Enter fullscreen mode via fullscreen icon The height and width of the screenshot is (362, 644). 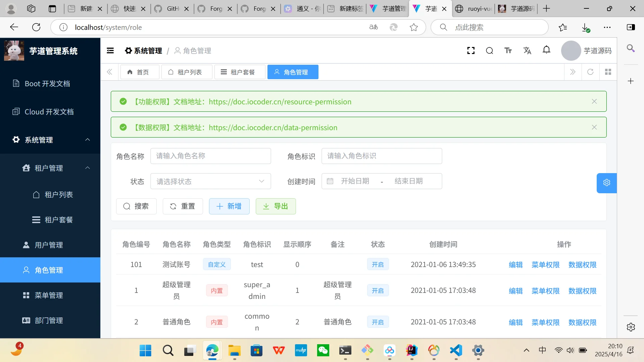click(470, 50)
